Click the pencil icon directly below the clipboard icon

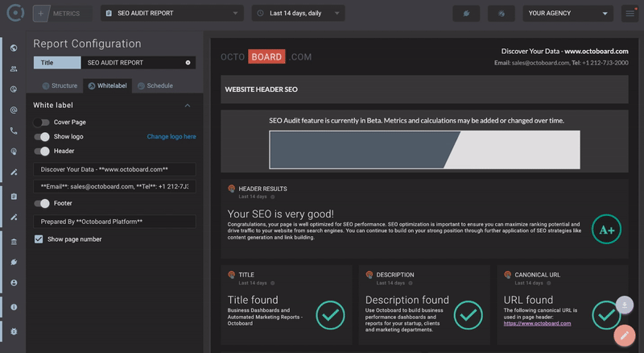[14, 218]
